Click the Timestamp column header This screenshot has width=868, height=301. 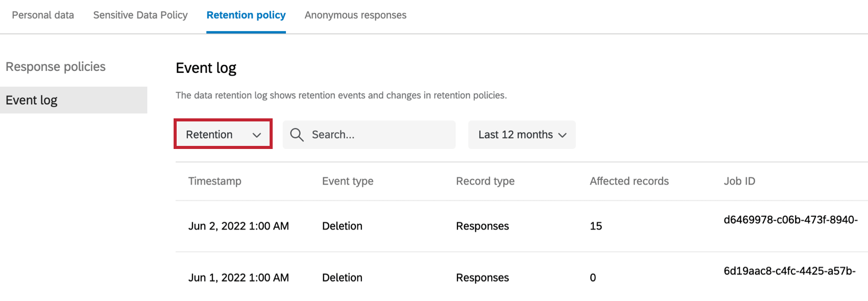215,181
